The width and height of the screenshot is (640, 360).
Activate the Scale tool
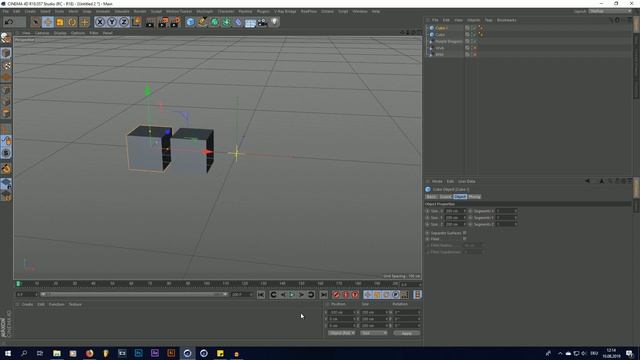[x=60, y=22]
